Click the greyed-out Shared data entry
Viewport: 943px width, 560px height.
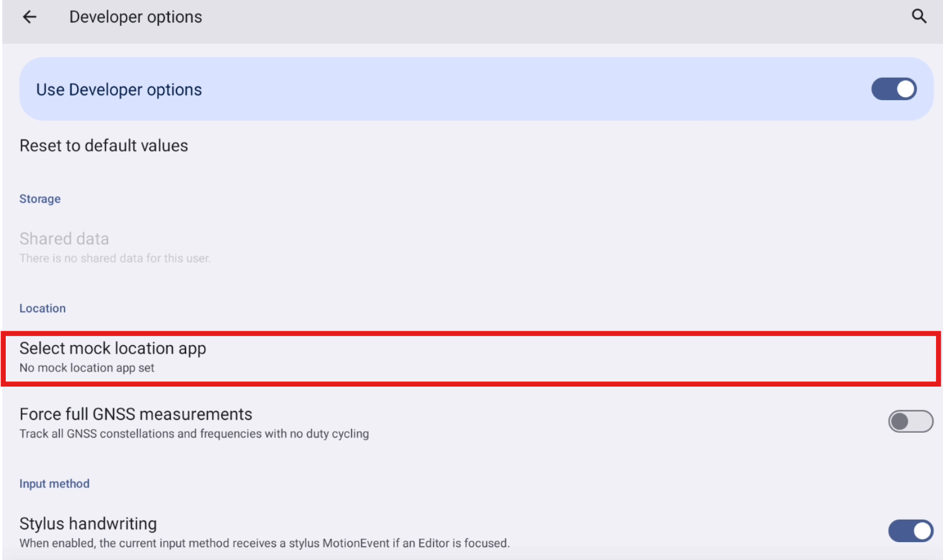click(64, 239)
